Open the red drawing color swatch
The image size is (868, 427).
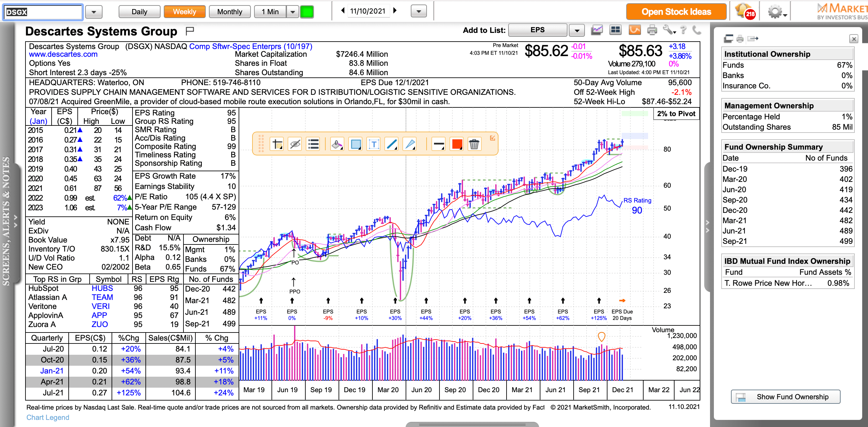pos(457,144)
